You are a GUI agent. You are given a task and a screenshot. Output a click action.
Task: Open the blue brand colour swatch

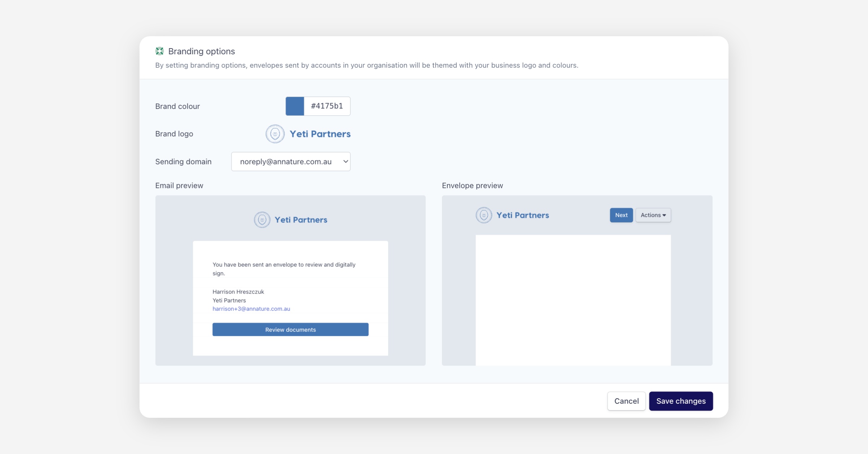tap(295, 106)
